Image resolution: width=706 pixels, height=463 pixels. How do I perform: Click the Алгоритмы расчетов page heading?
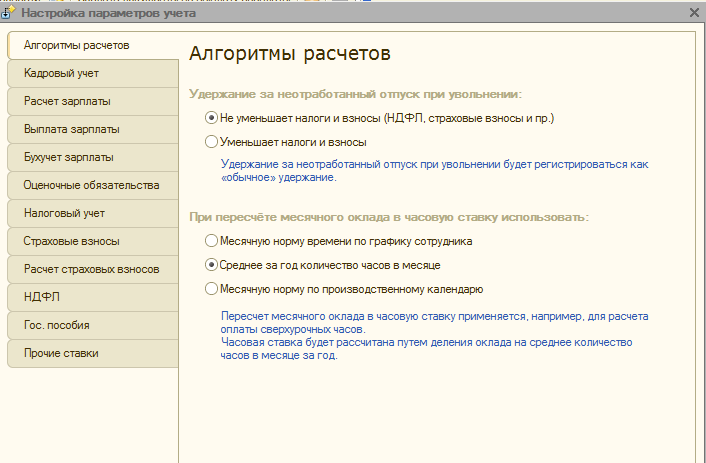point(289,53)
